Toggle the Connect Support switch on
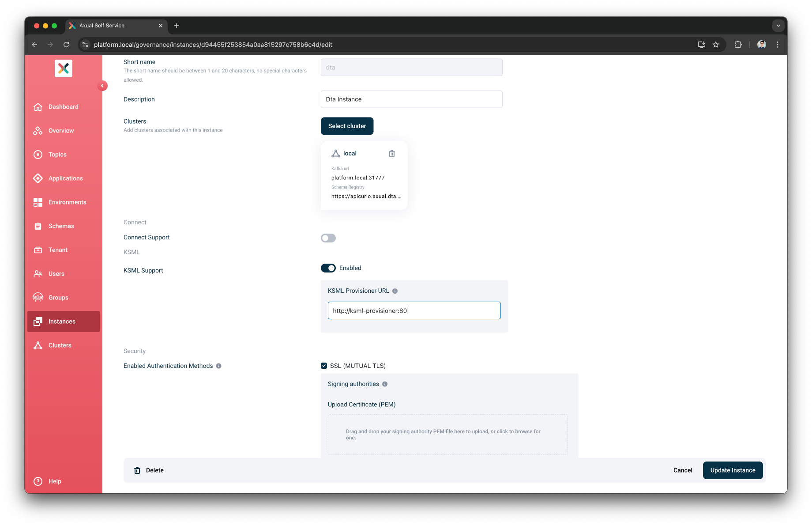812x526 pixels. [328, 238]
